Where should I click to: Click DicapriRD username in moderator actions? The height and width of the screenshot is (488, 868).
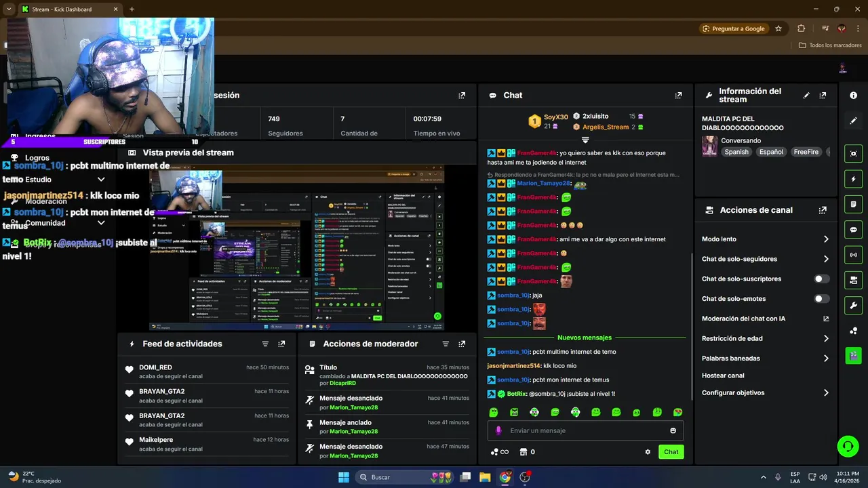point(342,384)
